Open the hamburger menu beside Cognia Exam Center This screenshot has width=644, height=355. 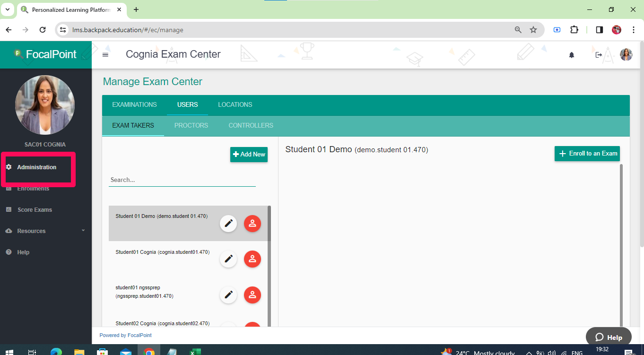point(105,55)
